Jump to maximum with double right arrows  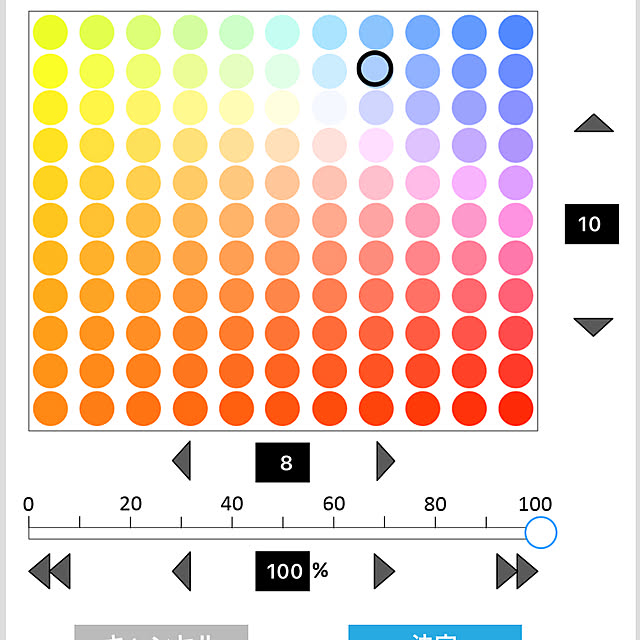[x=517, y=571]
